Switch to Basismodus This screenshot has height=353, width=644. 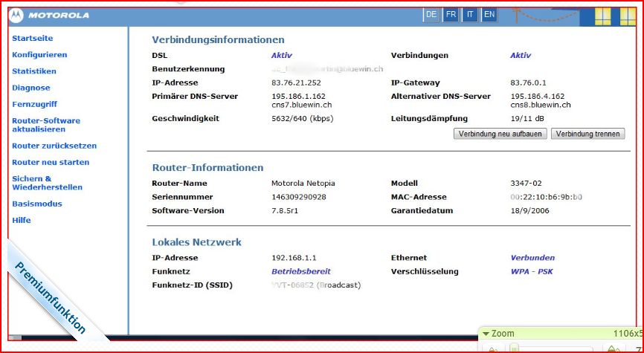tap(37, 204)
